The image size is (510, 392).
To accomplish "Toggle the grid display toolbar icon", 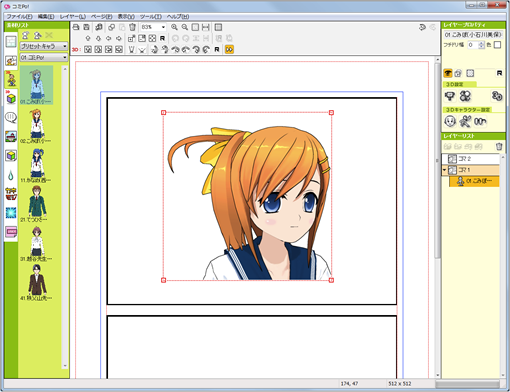I will (218, 27).
